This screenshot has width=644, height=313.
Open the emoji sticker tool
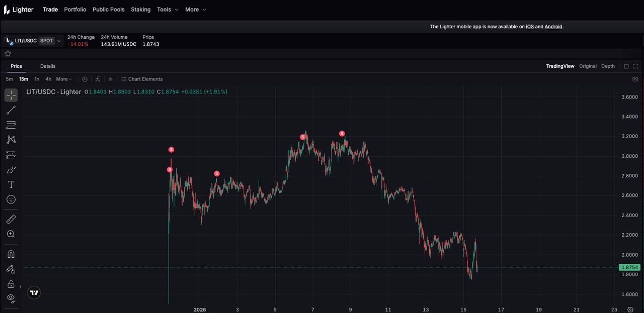tap(11, 199)
